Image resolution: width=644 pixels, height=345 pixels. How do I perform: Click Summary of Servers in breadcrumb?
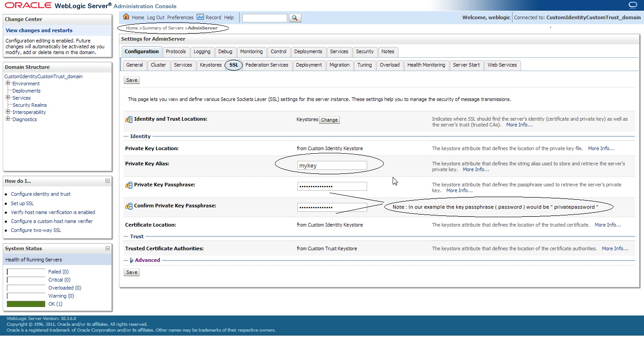pyautogui.click(x=163, y=28)
